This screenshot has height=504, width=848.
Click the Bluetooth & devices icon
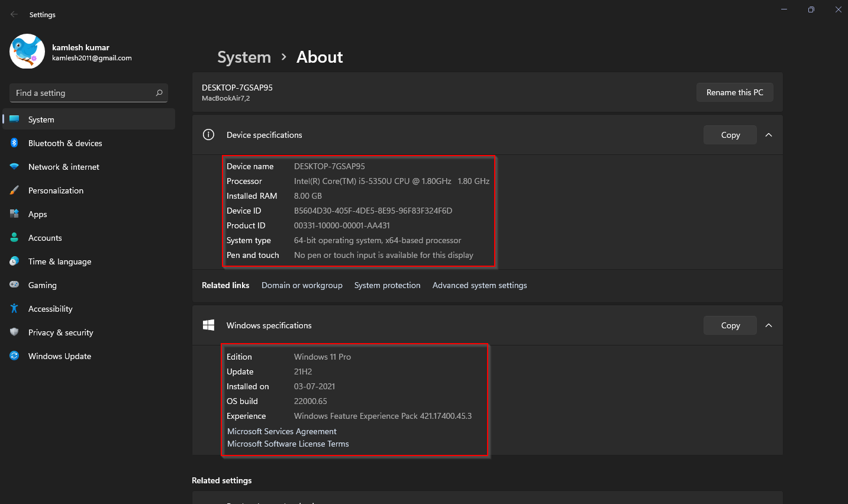[14, 143]
